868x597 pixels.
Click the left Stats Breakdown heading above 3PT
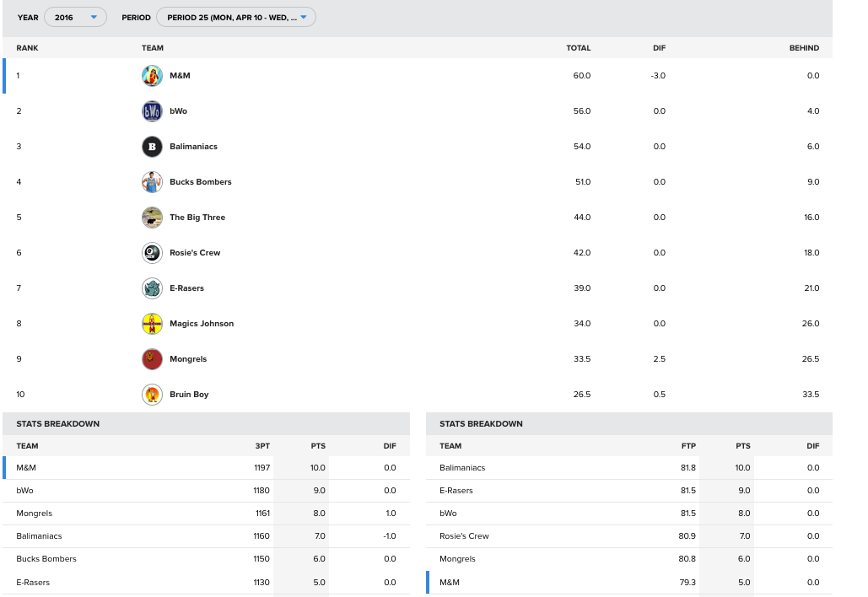[x=57, y=424]
